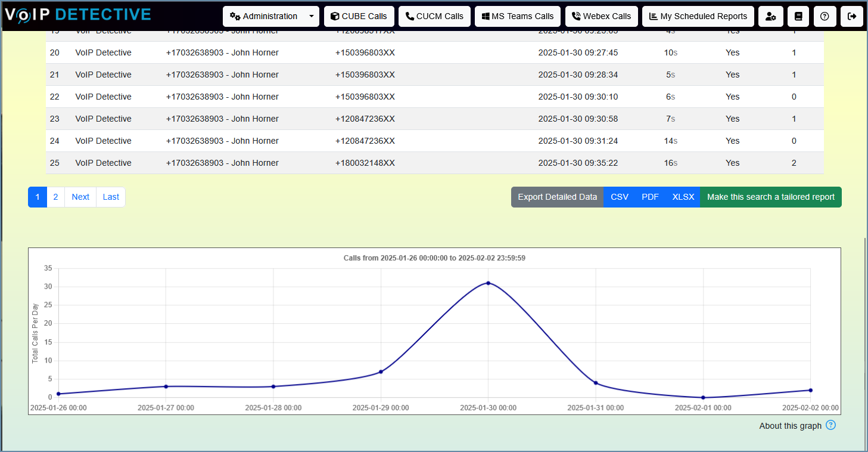The image size is (868, 452).
Task: Open the documentation book icon
Action: coord(798,17)
